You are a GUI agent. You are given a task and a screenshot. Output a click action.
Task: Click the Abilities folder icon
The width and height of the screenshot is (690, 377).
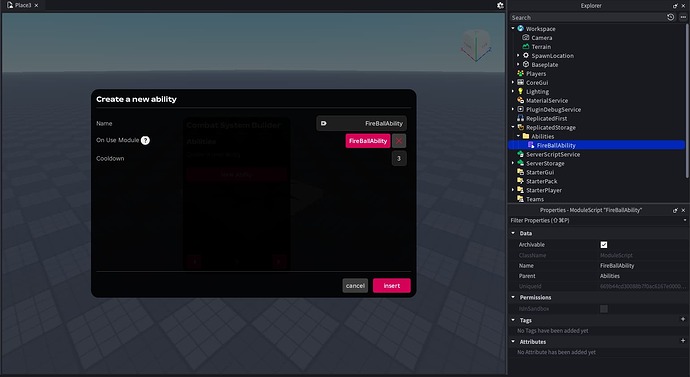tap(526, 136)
